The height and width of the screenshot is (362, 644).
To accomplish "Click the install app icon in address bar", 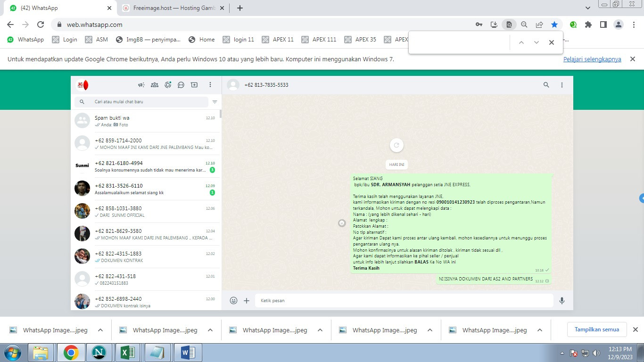I will (x=494, y=25).
